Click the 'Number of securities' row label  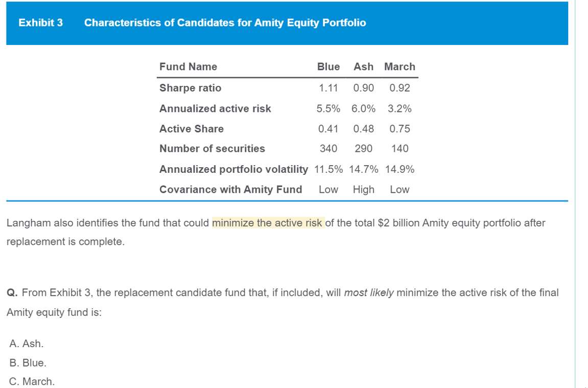tap(212, 149)
